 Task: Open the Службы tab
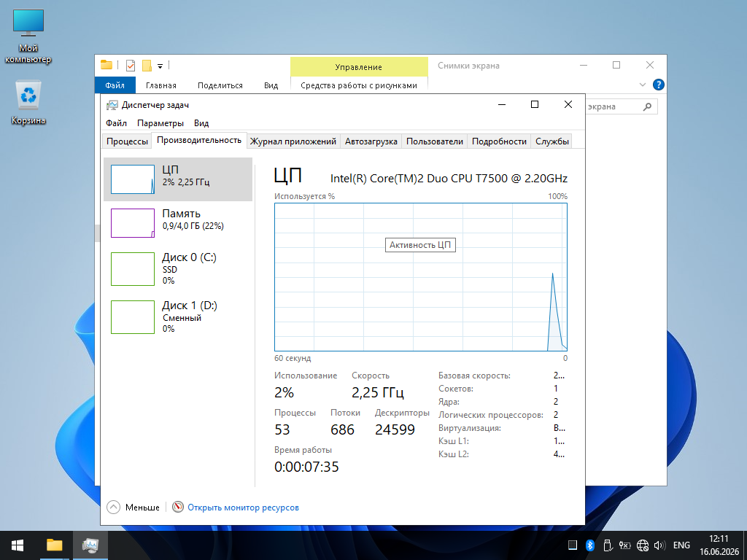(x=551, y=141)
